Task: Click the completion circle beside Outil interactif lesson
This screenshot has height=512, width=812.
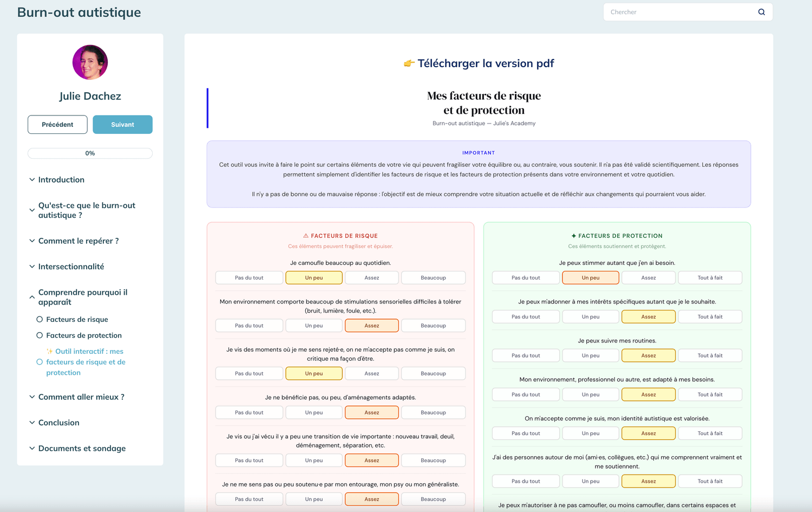Action: [40, 362]
